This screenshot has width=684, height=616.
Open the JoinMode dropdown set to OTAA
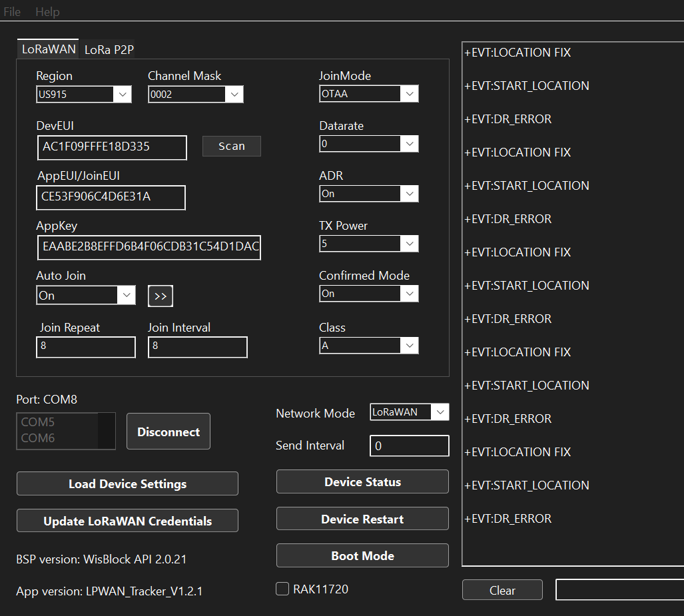pyautogui.click(x=368, y=94)
